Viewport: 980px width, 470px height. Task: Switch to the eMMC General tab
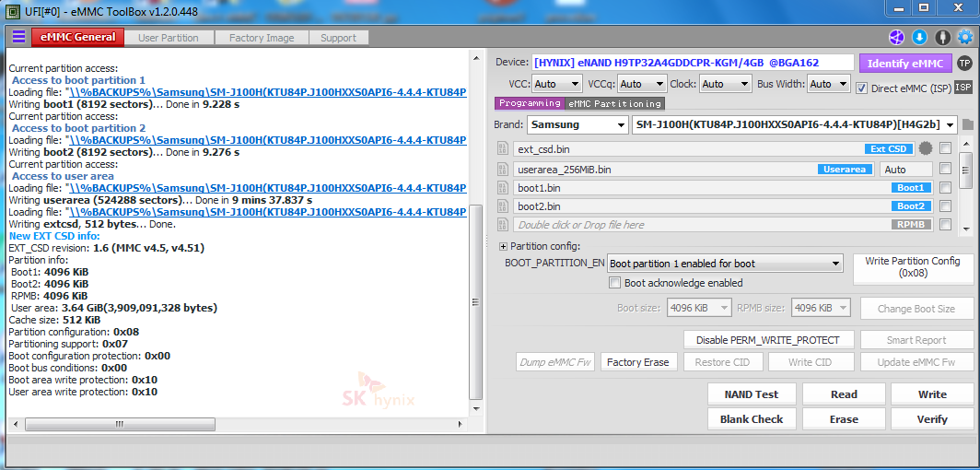[77, 38]
